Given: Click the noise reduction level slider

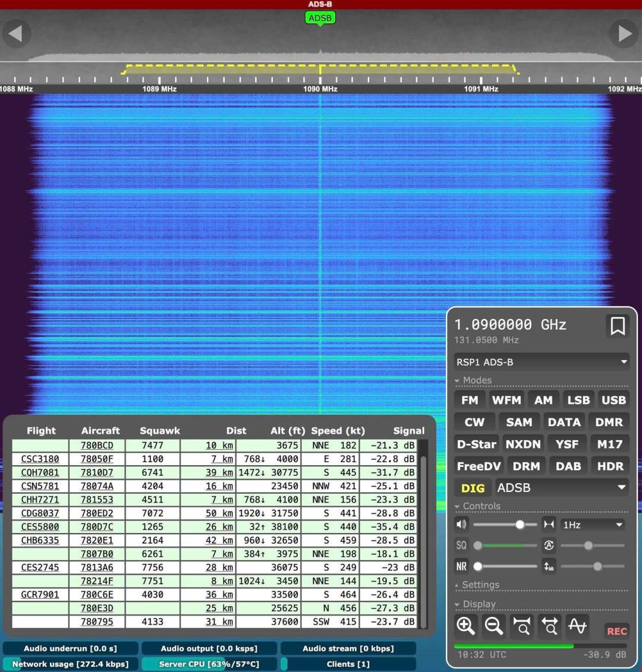Looking at the screenshot, I should tap(505, 566).
